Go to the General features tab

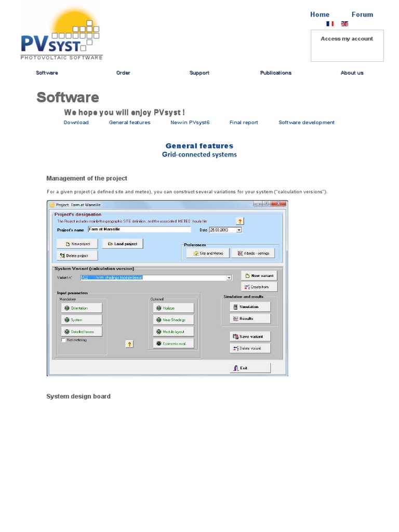(129, 123)
